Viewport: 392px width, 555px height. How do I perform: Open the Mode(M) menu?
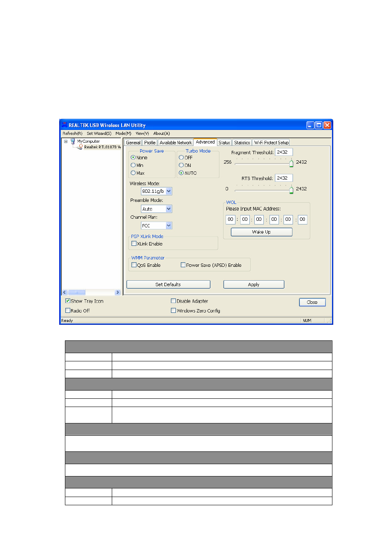coord(123,133)
